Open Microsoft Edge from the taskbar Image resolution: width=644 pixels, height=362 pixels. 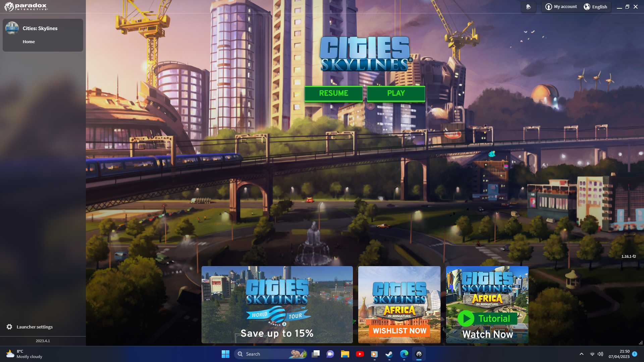404,354
